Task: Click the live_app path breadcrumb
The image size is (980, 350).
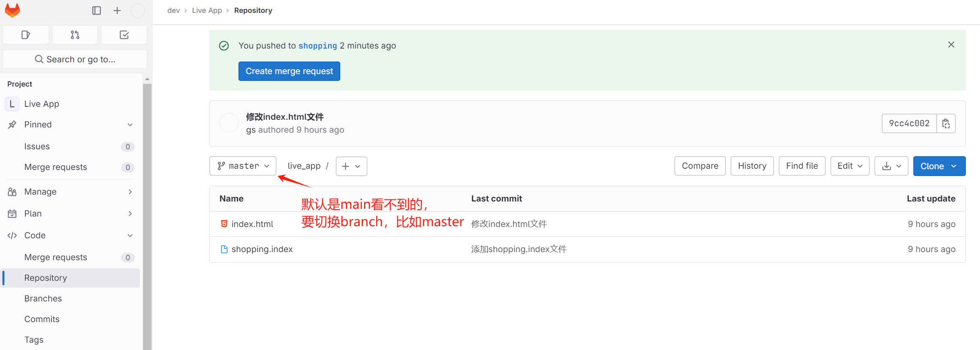Action: [304, 166]
